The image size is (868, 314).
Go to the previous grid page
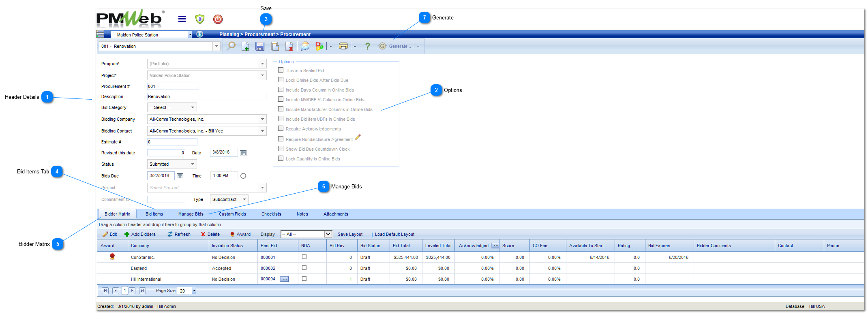point(116,291)
